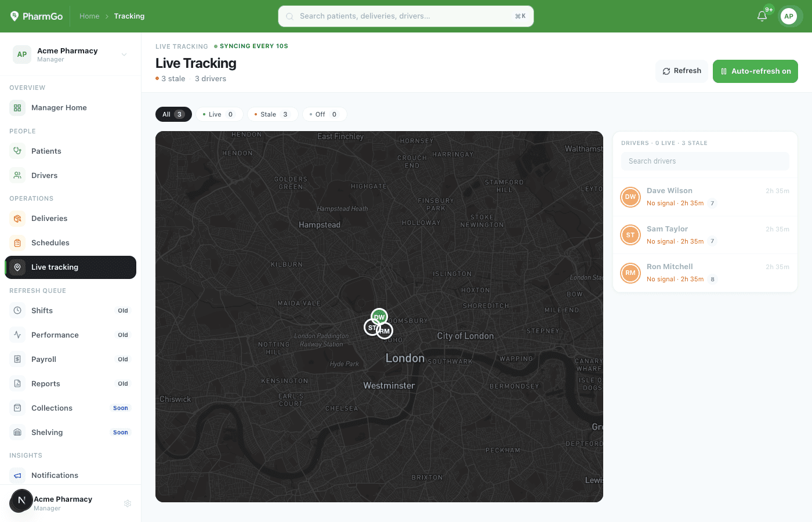Click the Soon badge next to Collections
The image size is (812, 522).
pos(121,408)
